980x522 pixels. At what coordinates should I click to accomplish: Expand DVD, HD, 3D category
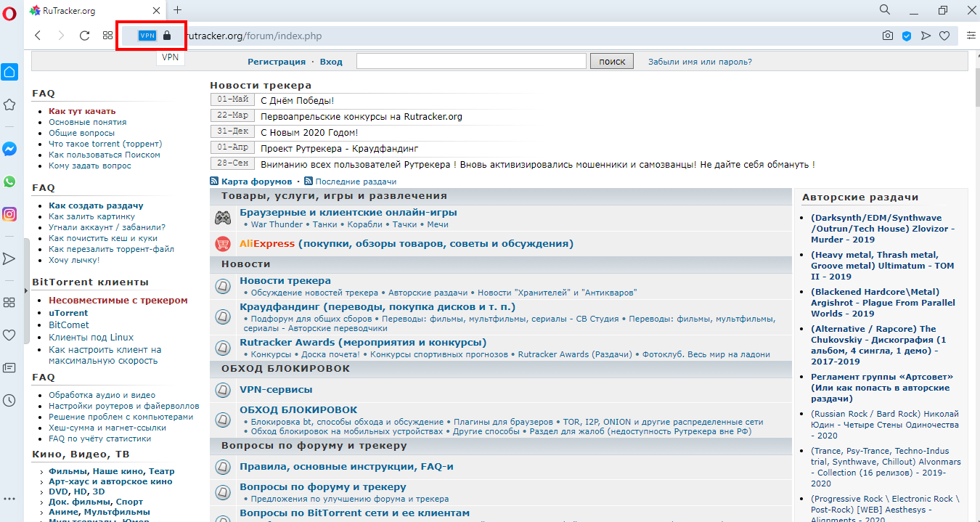coord(77,492)
